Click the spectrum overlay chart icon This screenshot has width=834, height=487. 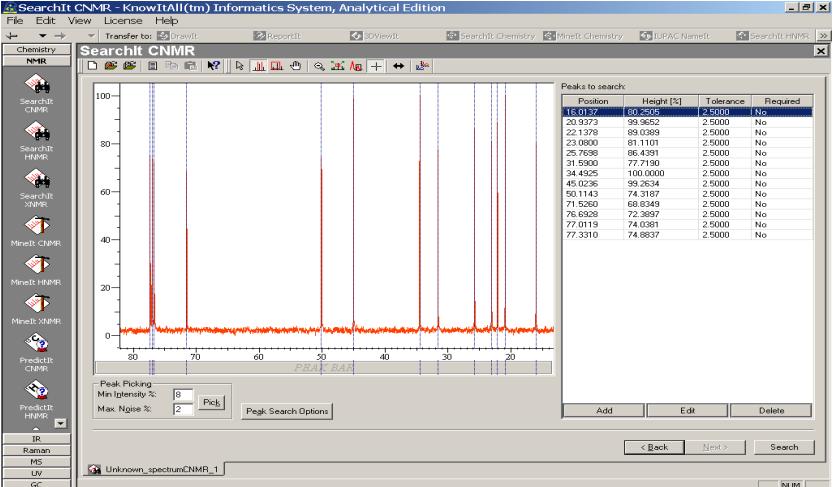422,66
